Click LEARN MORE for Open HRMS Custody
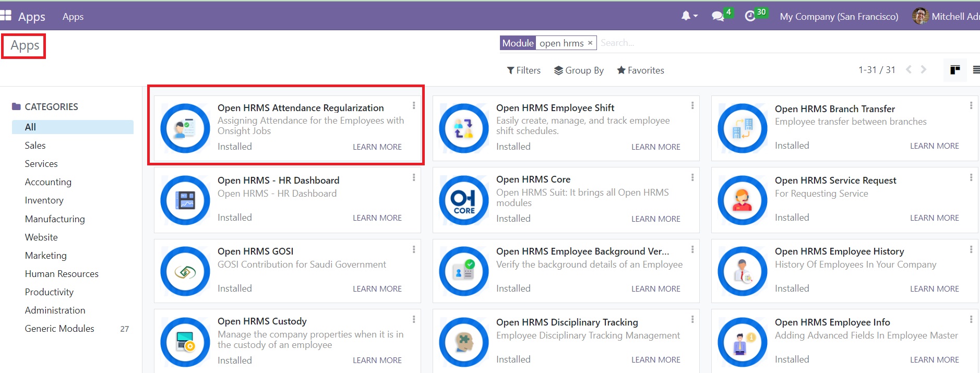This screenshot has height=373, width=980. [x=377, y=360]
